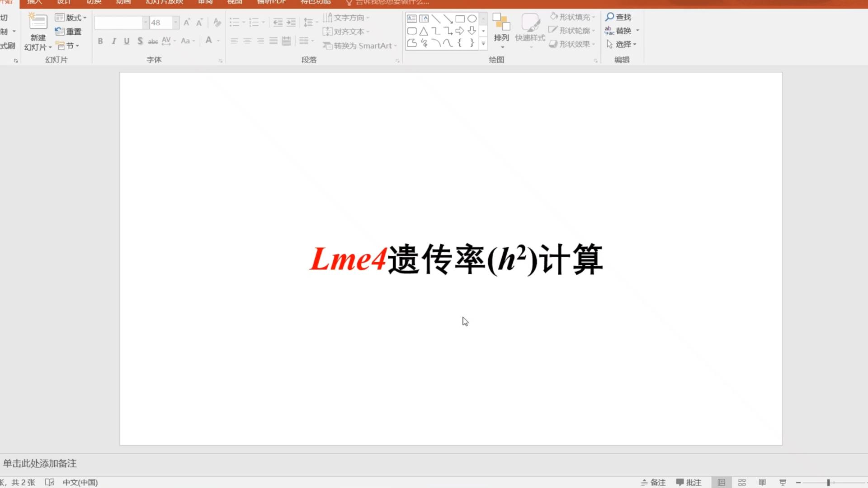Decrease the list indent level

pyautogui.click(x=278, y=22)
